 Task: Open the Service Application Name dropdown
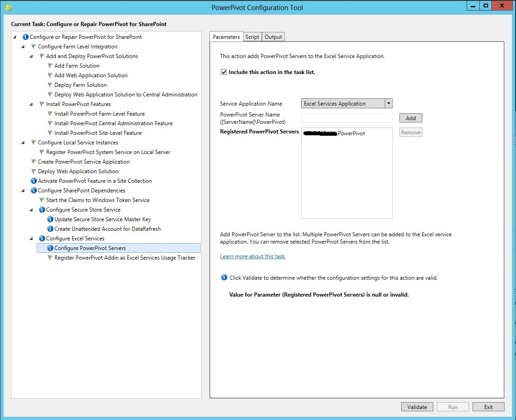click(x=388, y=103)
